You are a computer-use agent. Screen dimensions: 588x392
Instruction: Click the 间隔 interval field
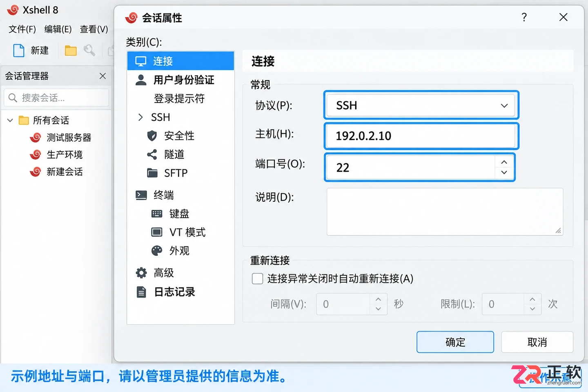pos(343,304)
